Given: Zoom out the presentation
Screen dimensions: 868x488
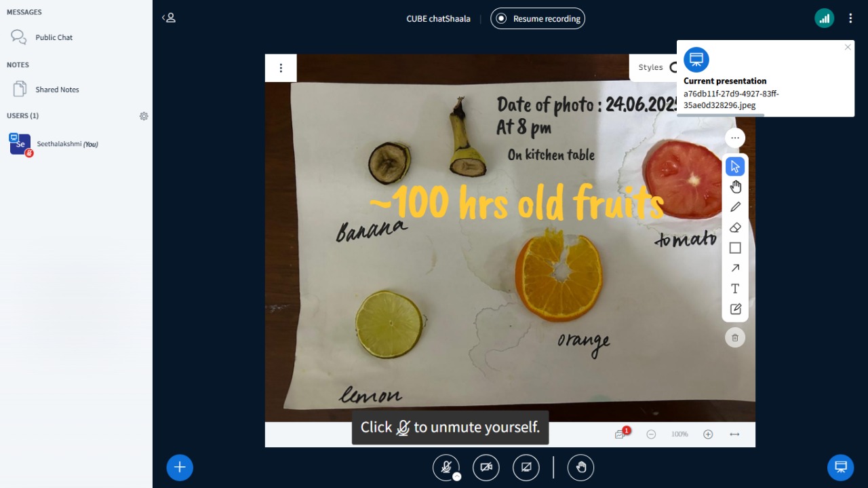Looking at the screenshot, I should point(651,434).
